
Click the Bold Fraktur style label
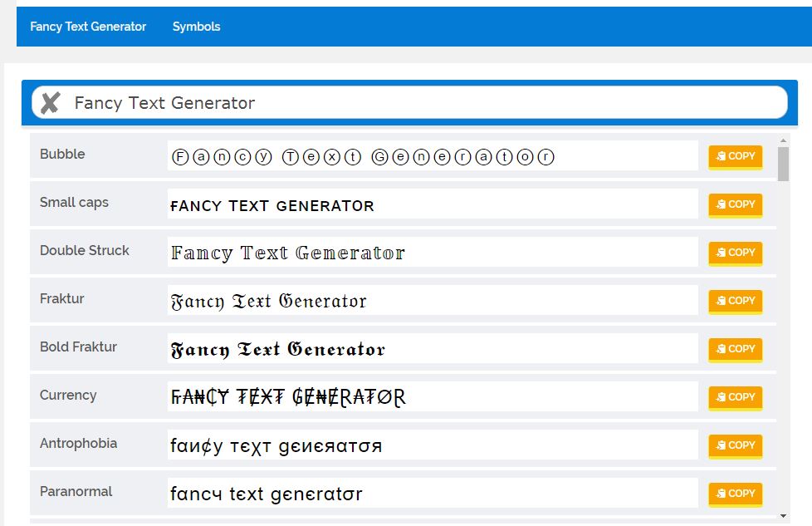click(78, 347)
